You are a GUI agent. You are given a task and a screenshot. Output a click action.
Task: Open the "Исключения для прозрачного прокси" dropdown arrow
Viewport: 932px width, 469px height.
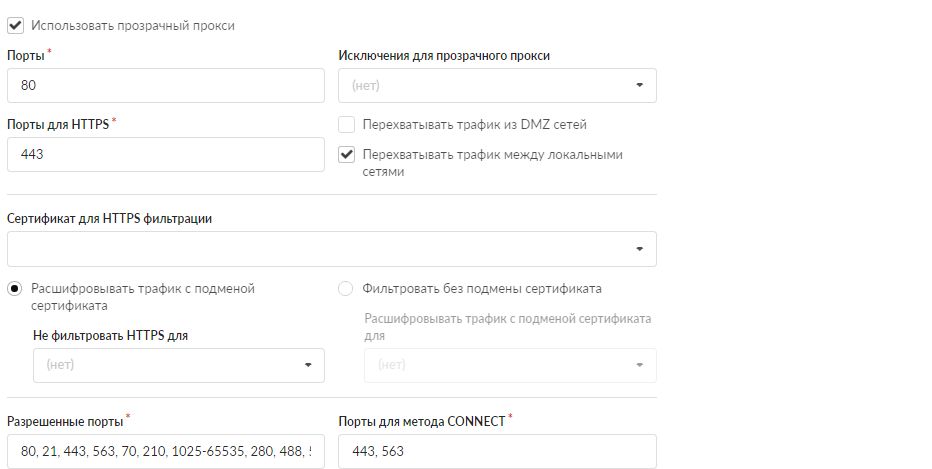(640, 86)
